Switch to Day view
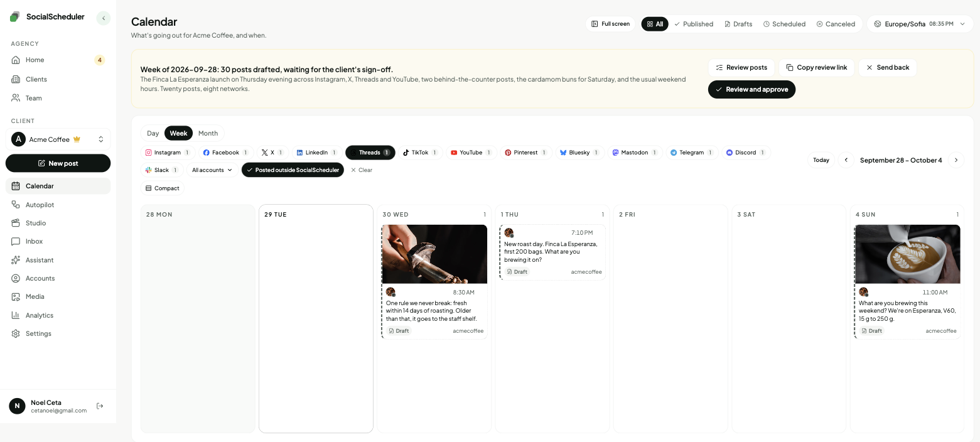Image resolution: width=980 pixels, height=442 pixels. click(153, 133)
